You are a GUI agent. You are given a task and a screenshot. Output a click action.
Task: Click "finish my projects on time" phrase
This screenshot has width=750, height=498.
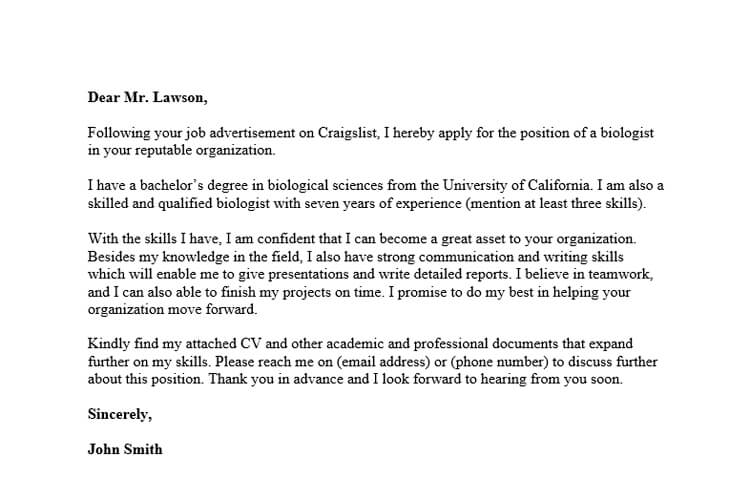[x=294, y=292]
